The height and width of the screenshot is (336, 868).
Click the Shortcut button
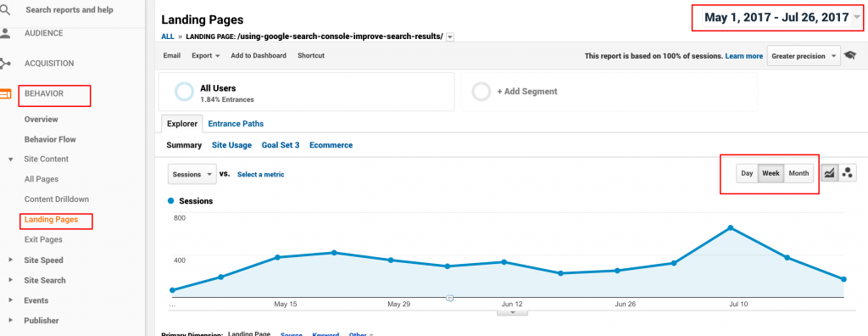311,55
